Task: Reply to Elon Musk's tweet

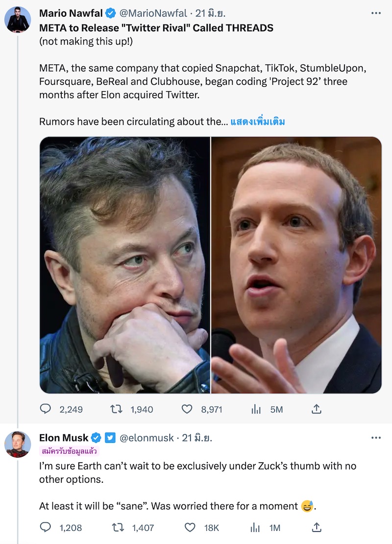Action: click(46, 527)
